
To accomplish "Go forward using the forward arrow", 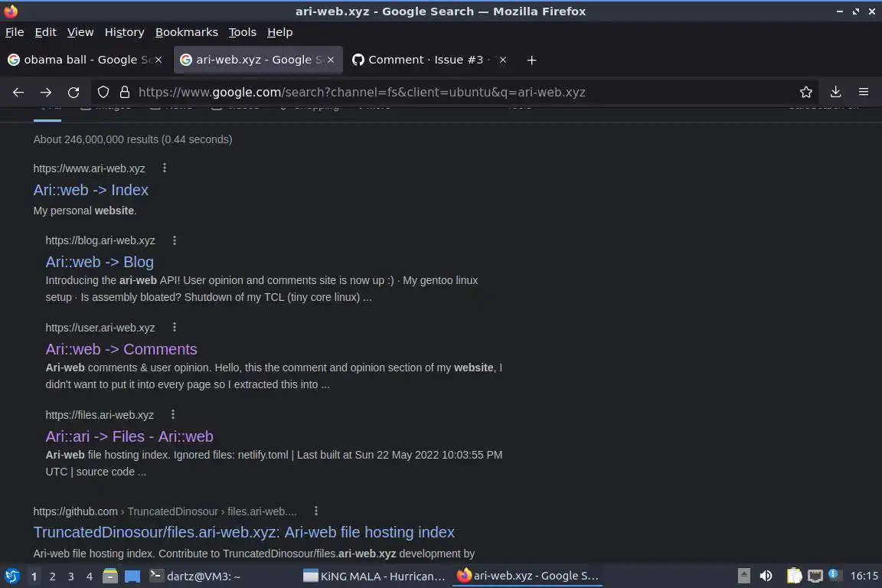I will pos(46,93).
